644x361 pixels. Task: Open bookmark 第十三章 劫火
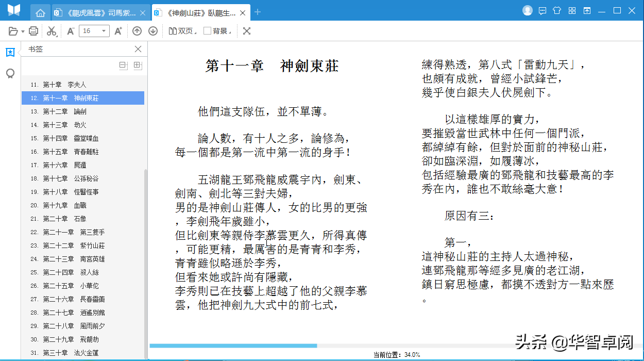(x=83, y=125)
